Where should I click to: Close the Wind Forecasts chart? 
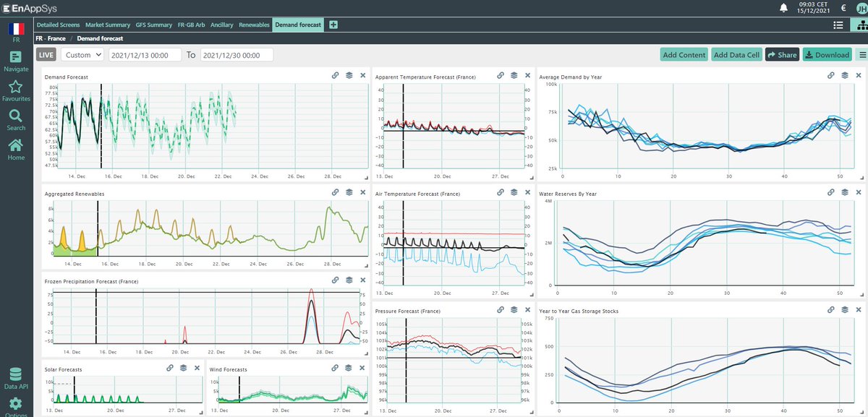(362, 368)
